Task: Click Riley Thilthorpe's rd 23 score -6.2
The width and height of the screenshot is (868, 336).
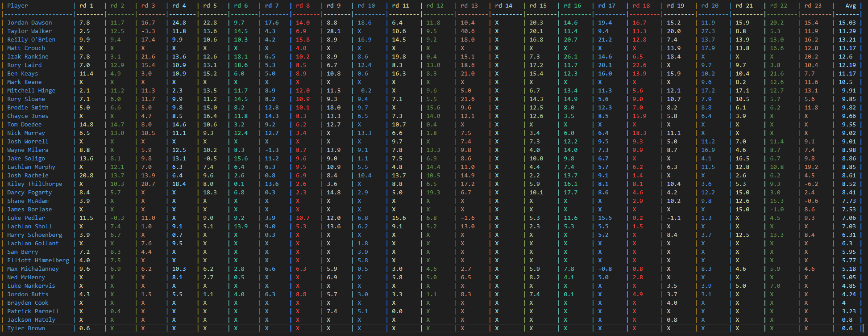Action: coord(811,184)
